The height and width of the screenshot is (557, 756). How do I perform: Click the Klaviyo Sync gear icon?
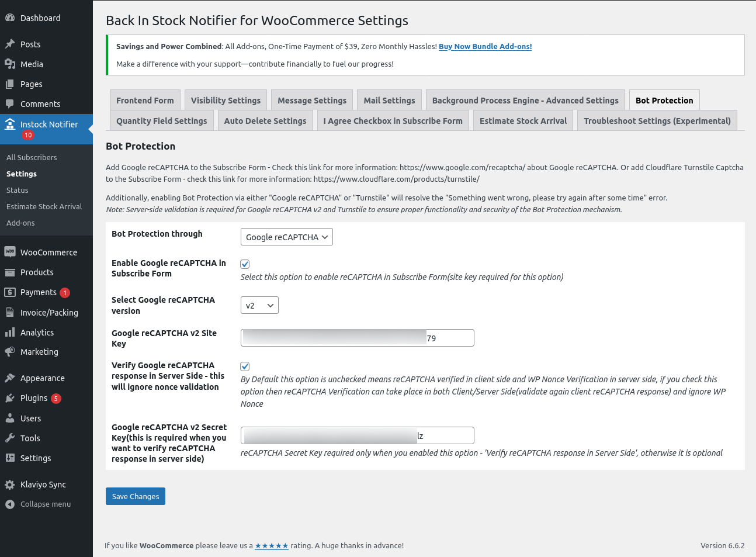[x=10, y=485]
